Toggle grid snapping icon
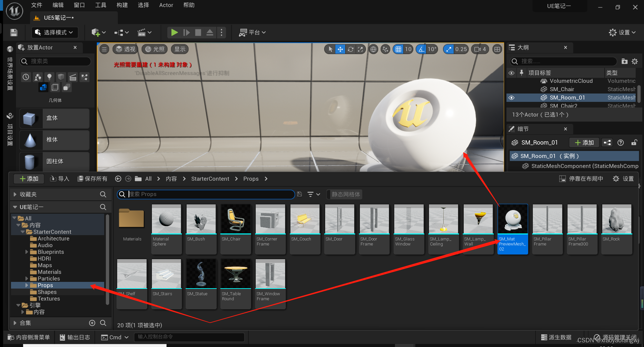This screenshot has width=644, height=347. tap(398, 49)
